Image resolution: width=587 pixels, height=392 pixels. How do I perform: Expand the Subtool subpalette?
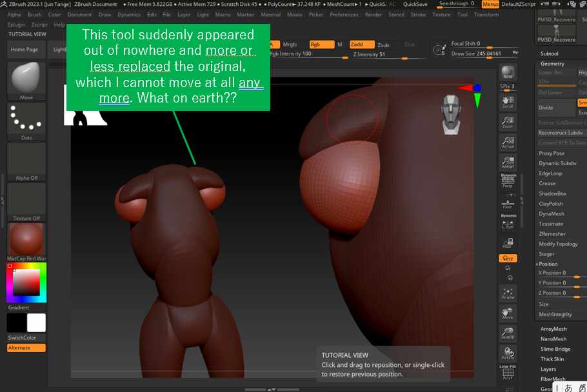550,54
